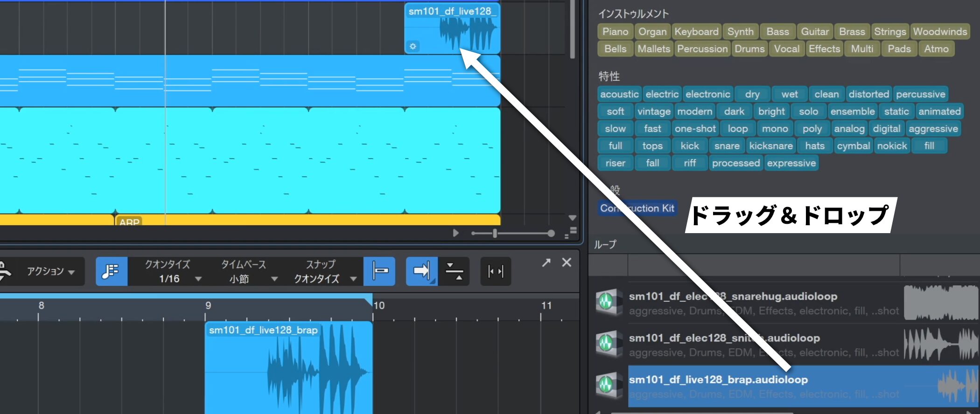The height and width of the screenshot is (414, 980).
Task: Select the Synth instrument tag
Action: [x=740, y=32]
